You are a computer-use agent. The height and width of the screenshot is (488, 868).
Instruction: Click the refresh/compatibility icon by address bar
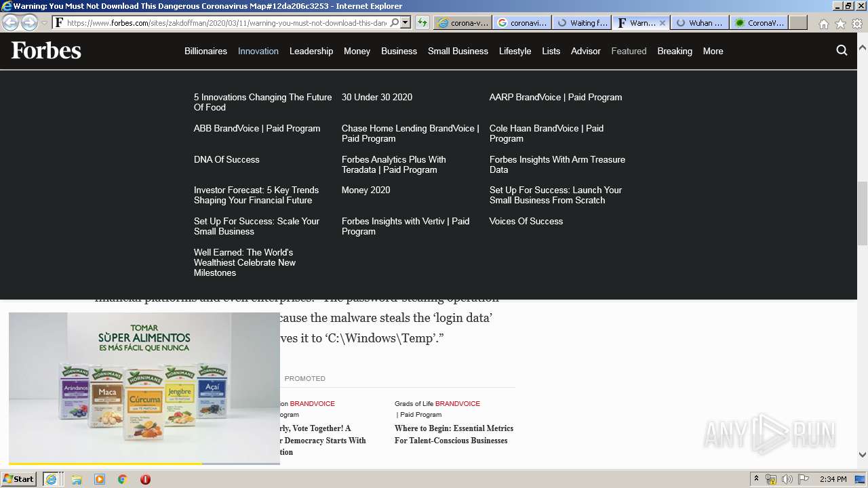click(422, 22)
